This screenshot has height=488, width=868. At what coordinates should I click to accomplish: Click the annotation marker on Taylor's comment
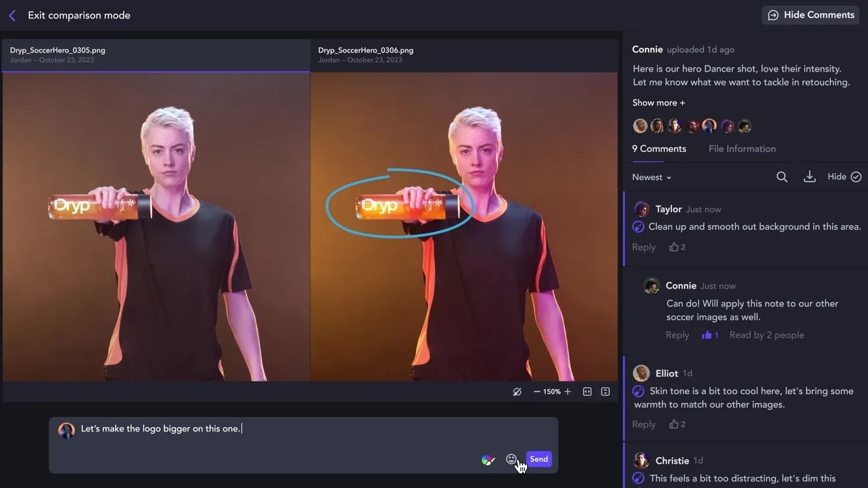click(638, 227)
